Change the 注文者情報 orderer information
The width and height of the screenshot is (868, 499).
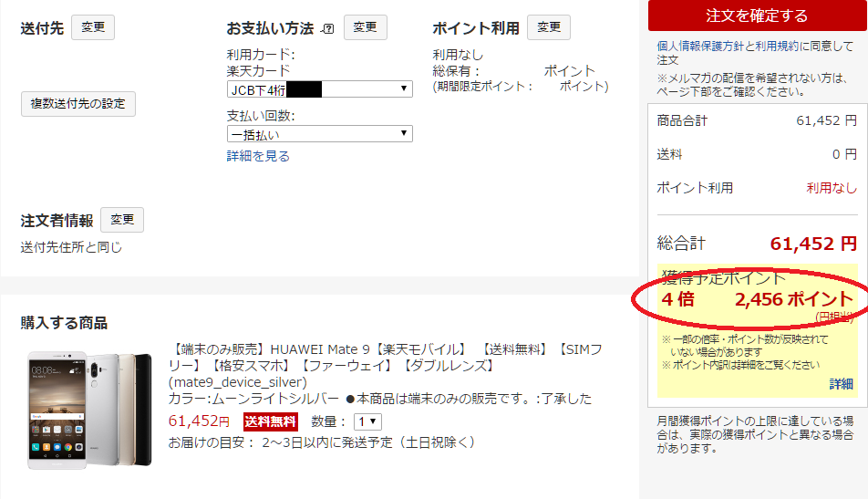(x=122, y=220)
